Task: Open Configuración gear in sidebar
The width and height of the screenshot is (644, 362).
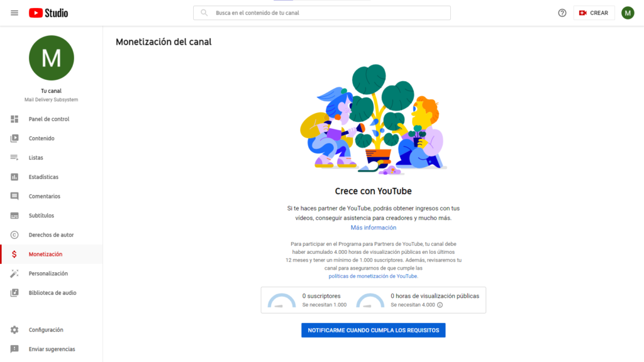Action: (14, 330)
